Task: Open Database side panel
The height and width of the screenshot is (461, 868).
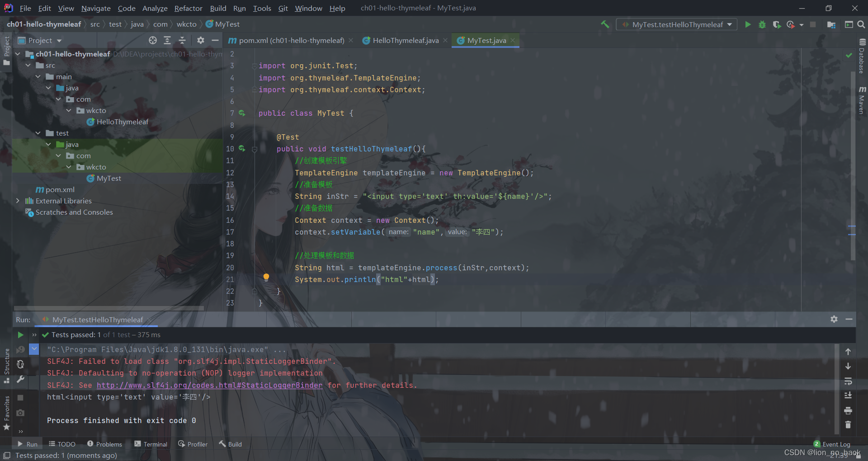Action: [862, 56]
